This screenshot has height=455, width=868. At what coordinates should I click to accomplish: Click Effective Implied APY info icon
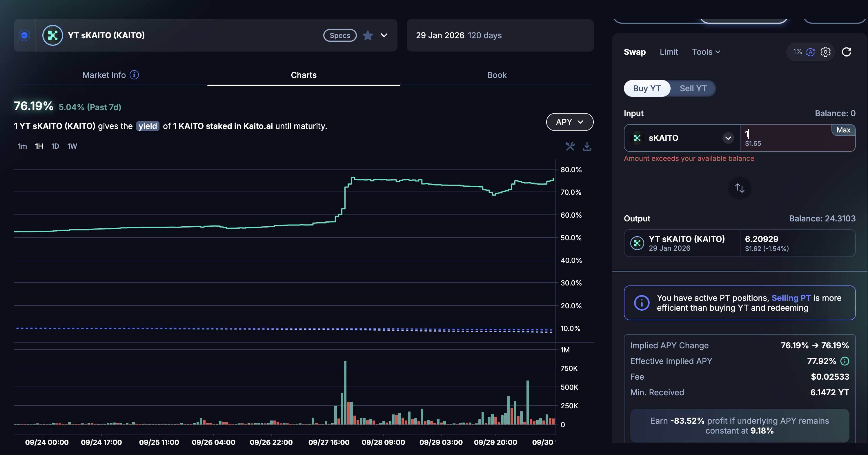pyautogui.click(x=845, y=361)
